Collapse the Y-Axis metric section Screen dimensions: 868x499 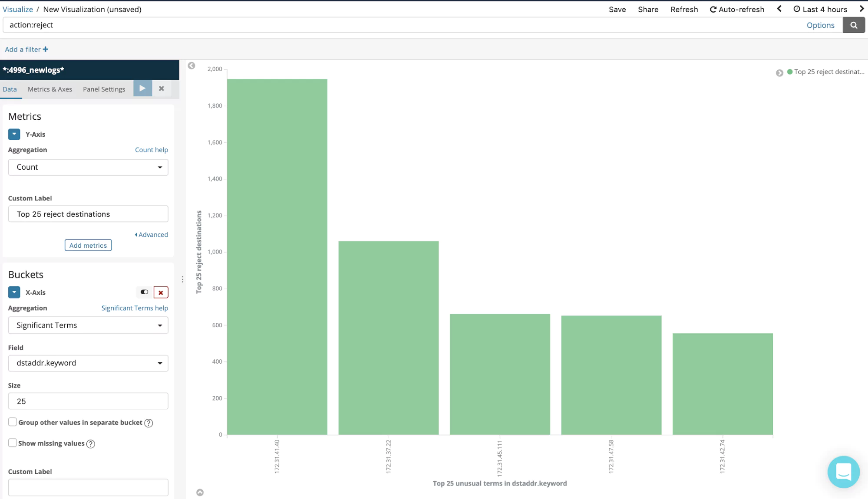[14, 135]
